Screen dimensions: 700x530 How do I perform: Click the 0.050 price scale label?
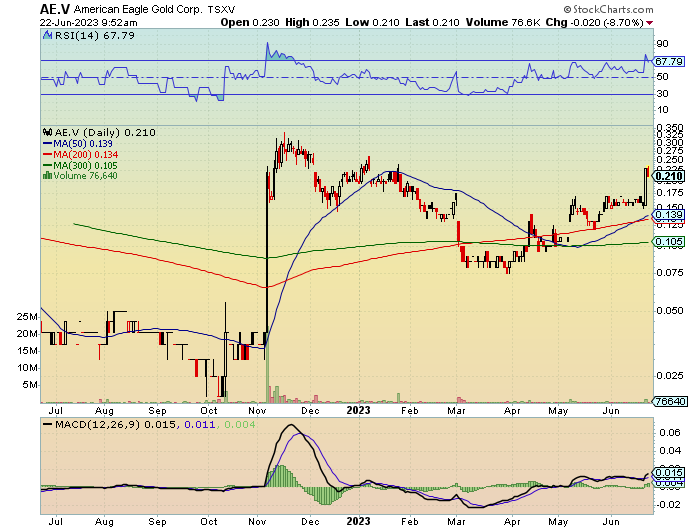pos(670,310)
